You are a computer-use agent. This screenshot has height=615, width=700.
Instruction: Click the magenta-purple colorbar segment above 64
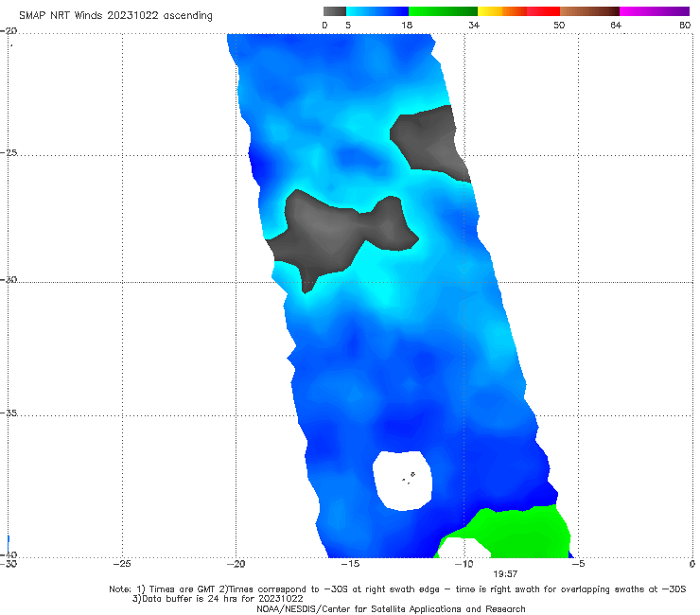pos(655,11)
